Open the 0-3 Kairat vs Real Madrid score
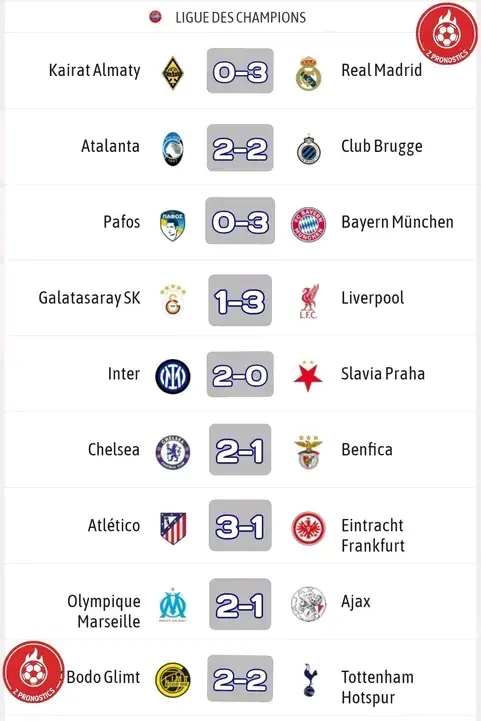The width and height of the screenshot is (481, 721). point(240,71)
